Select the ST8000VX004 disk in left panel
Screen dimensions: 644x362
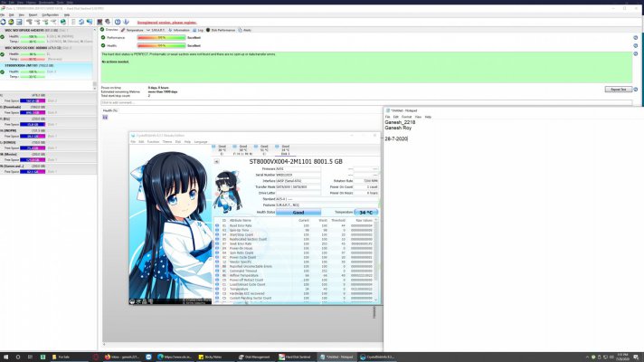click(46, 71)
